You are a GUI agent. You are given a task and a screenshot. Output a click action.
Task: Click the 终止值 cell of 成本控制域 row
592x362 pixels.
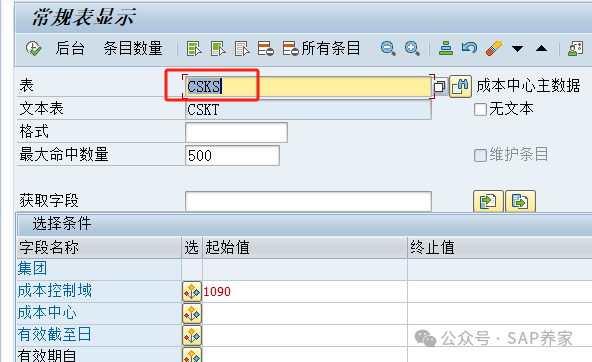(x=500, y=291)
